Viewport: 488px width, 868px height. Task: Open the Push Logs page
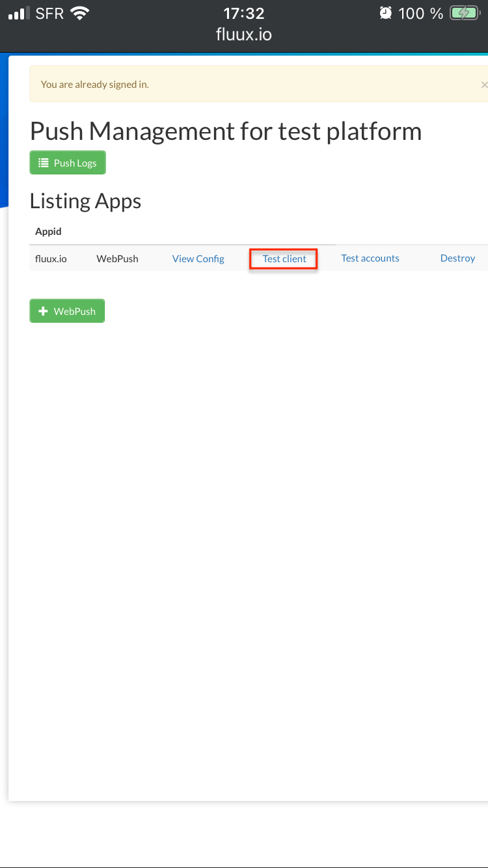tap(67, 162)
